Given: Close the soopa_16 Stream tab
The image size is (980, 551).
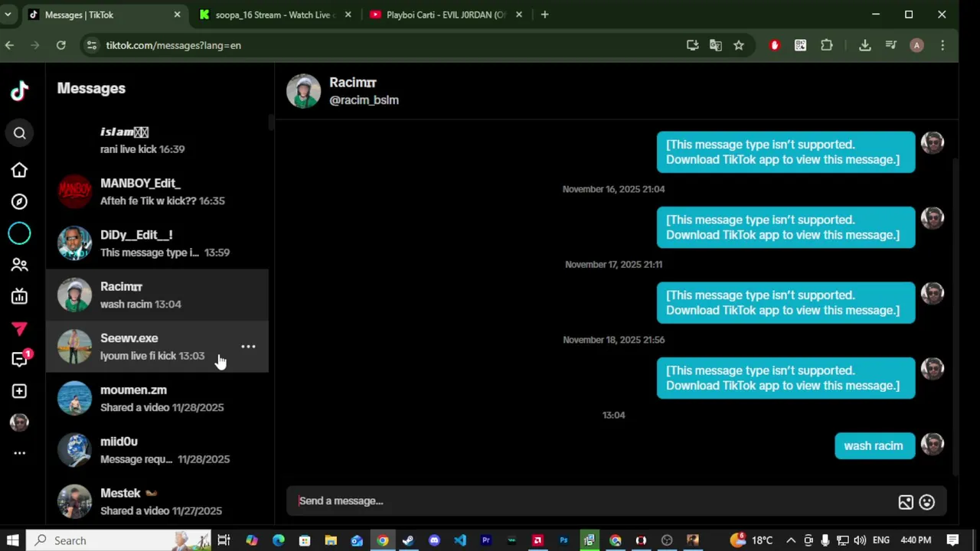Looking at the screenshot, I should tap(348, 15).
